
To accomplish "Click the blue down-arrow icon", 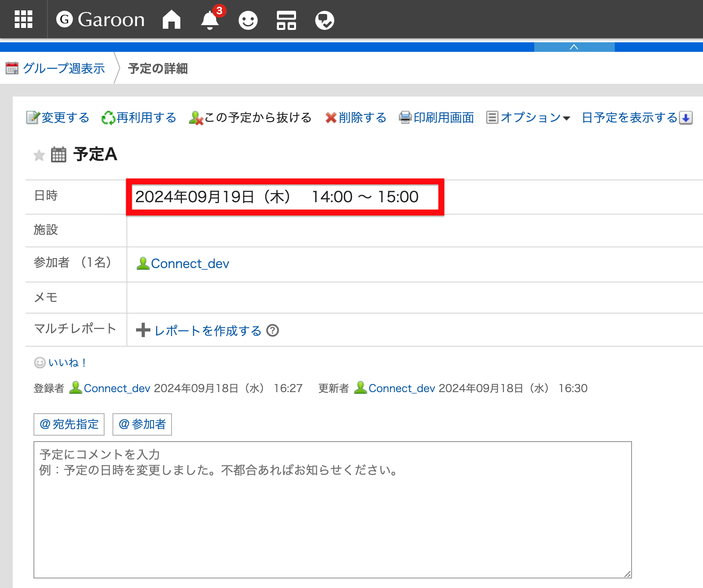I will click(686, 118).
